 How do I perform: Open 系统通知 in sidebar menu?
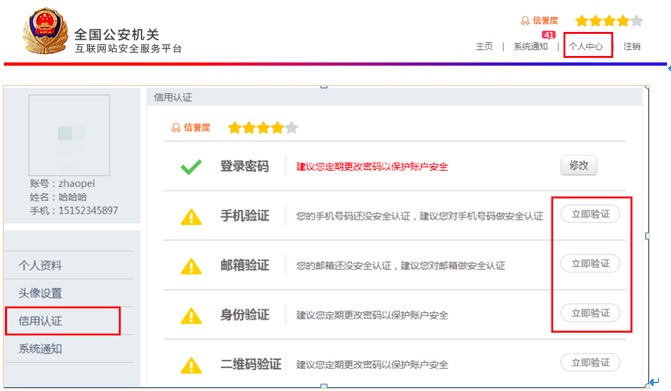click(40, 349)
